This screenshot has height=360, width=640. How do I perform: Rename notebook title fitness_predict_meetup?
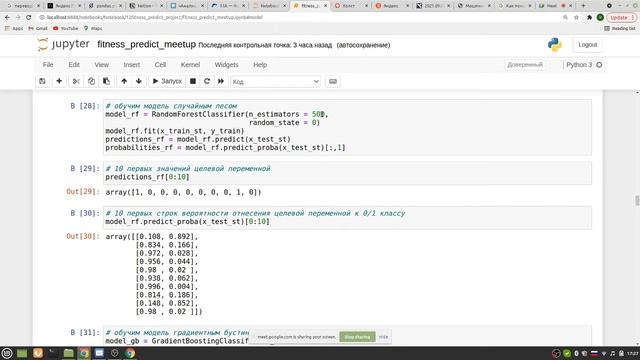[147, 44]
